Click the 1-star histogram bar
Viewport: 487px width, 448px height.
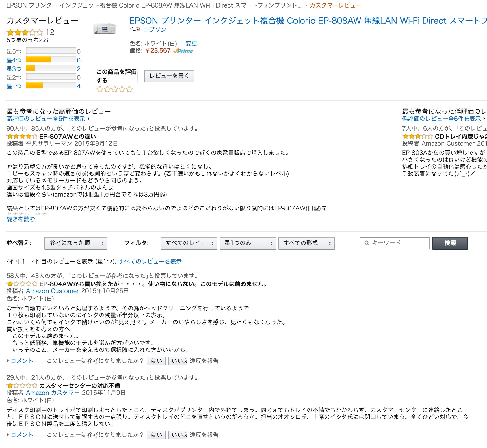point(51,86)
